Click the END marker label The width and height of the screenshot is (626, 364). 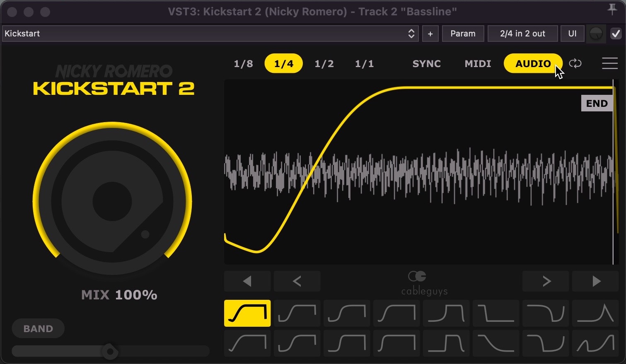(597, 104)
